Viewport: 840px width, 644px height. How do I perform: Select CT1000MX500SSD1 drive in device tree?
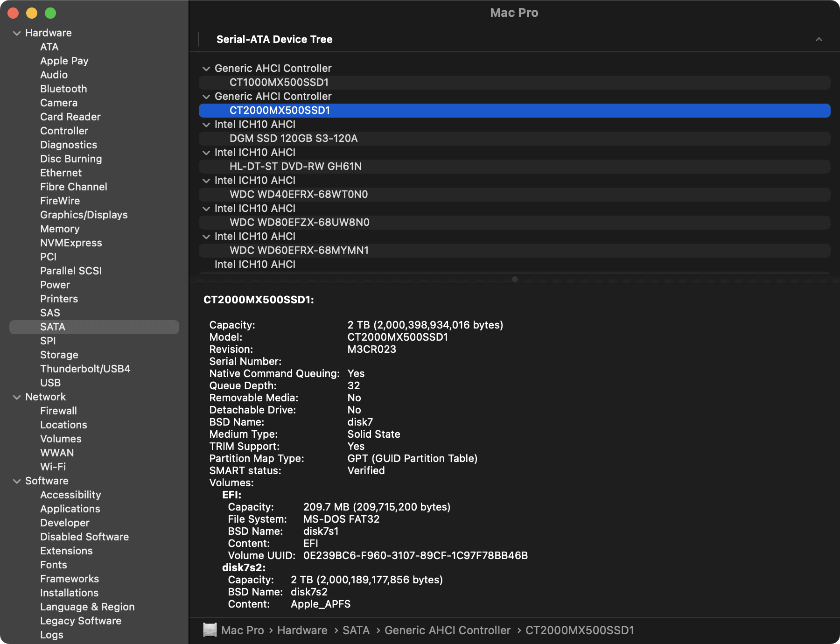click(279, 83)
